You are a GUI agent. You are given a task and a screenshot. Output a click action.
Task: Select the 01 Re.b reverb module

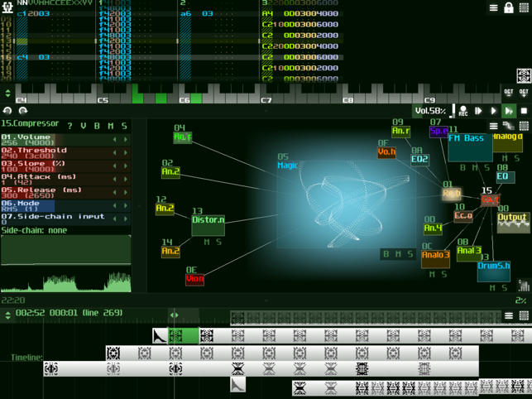pos(452,194)
